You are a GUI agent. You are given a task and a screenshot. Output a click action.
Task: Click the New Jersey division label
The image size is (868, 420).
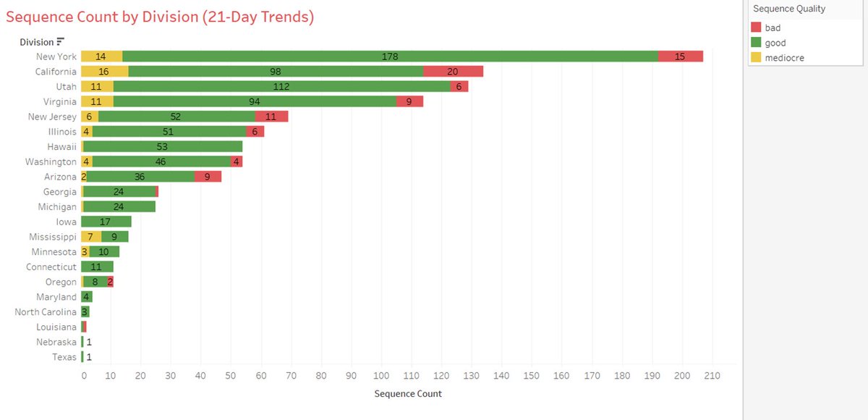pos(56,117)
